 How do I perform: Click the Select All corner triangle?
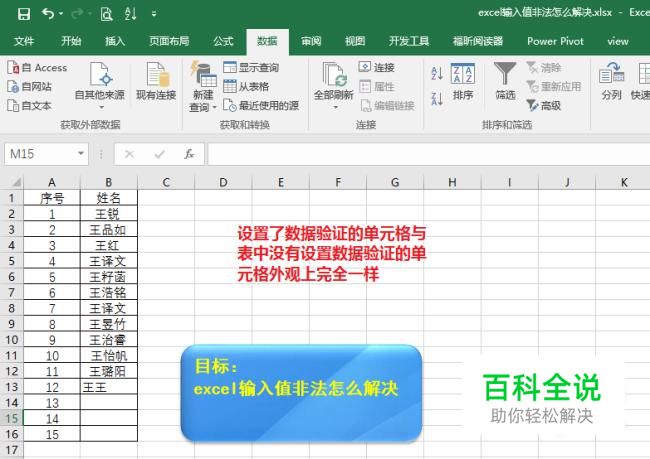15,182
